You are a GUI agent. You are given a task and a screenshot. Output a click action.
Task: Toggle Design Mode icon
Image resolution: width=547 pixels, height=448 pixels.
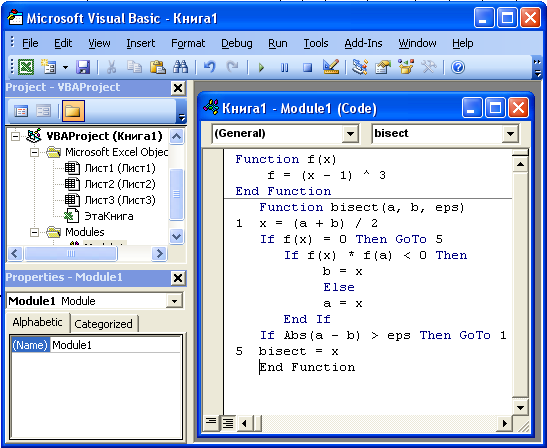click(330, 67)
